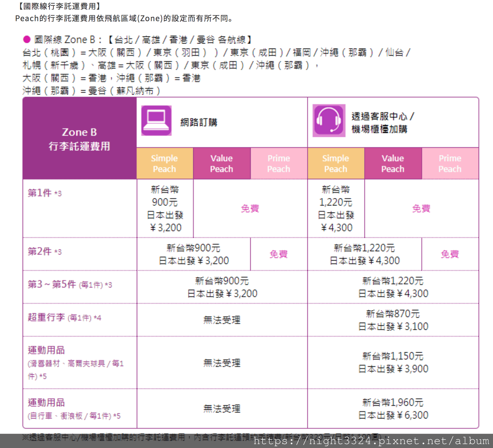Click the 透過客服中心 / 機場櫃檯加購 heading

[383, 122]
